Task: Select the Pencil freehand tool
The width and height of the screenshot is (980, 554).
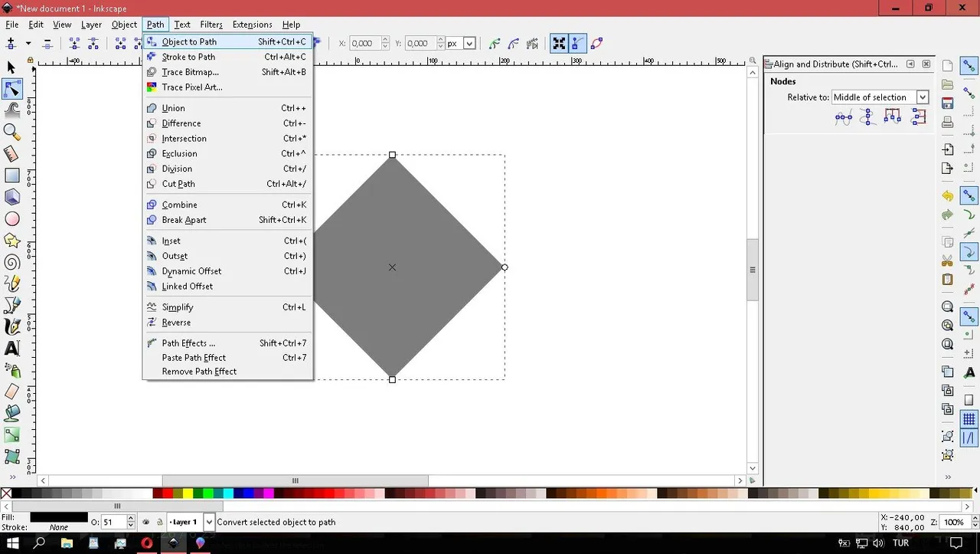Action: [x=11, y=284]
